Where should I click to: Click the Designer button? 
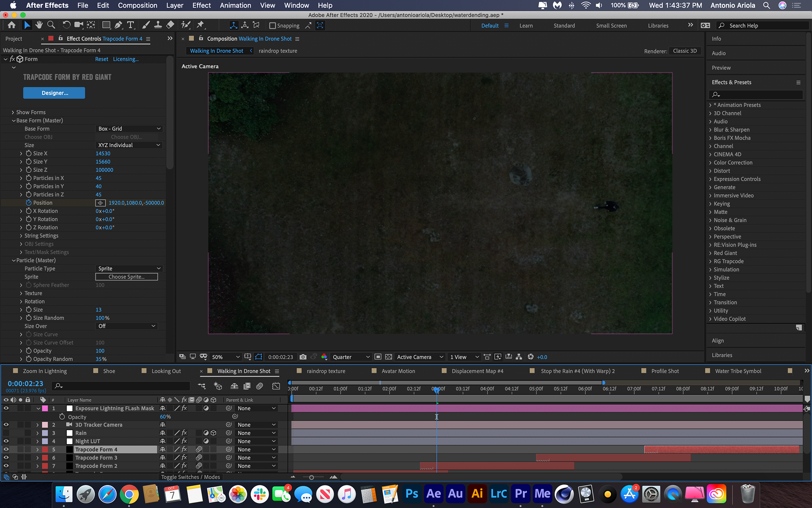click(54, 93)
